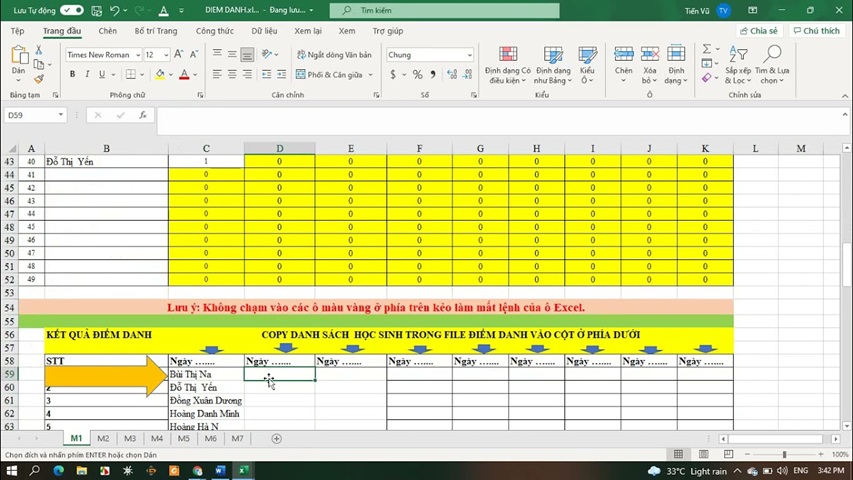Click the Bold formatting icon

(x=73, y=74)
